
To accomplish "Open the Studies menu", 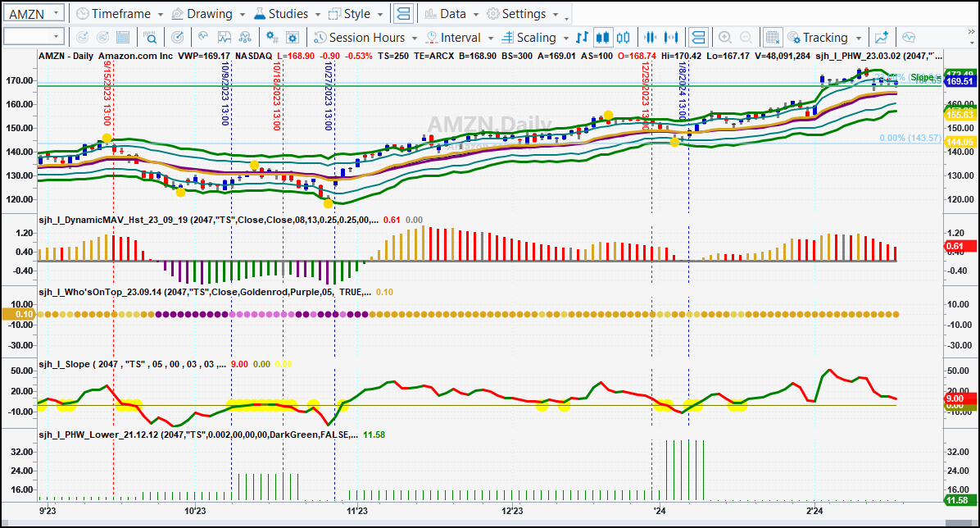I will pos(288,14).
